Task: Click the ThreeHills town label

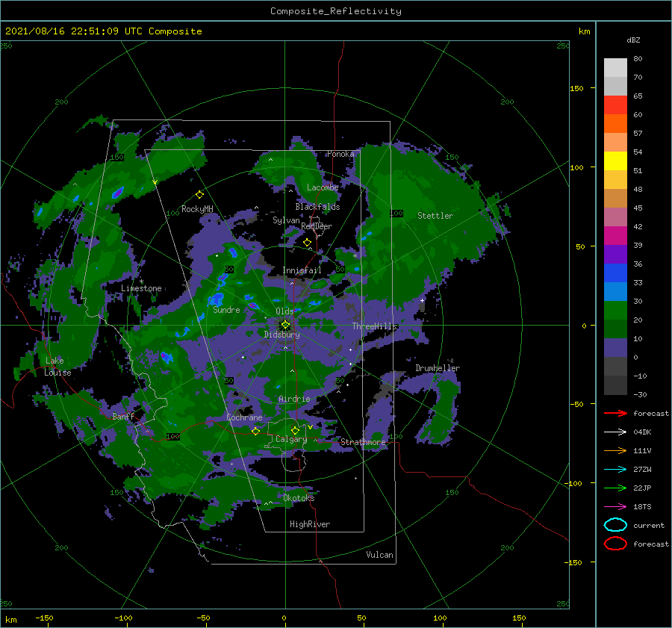Action: (375, 326)
